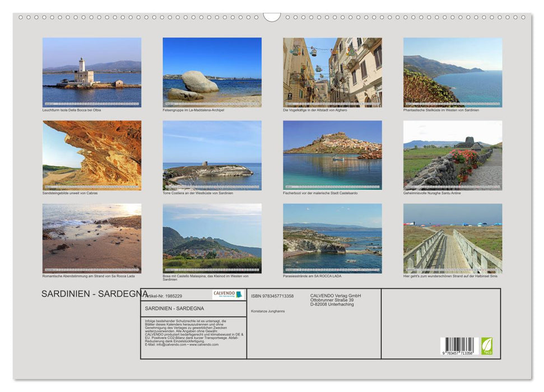
Task: Select the green eco leaf emblem
Action: [487, 347]
